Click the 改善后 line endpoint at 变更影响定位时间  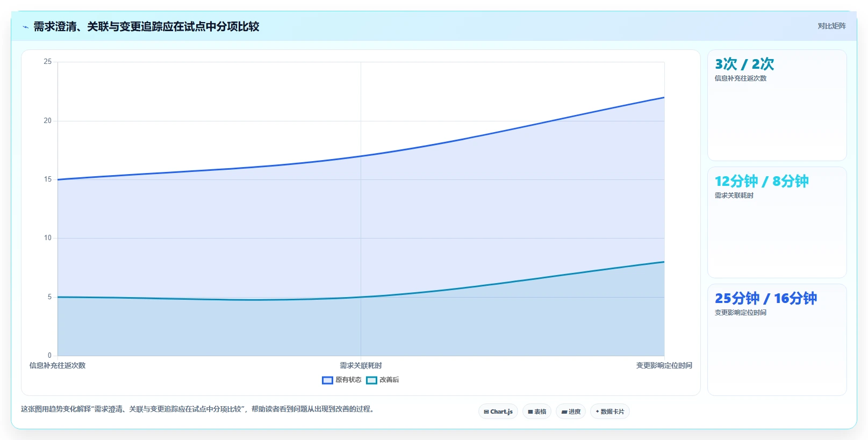664,262
